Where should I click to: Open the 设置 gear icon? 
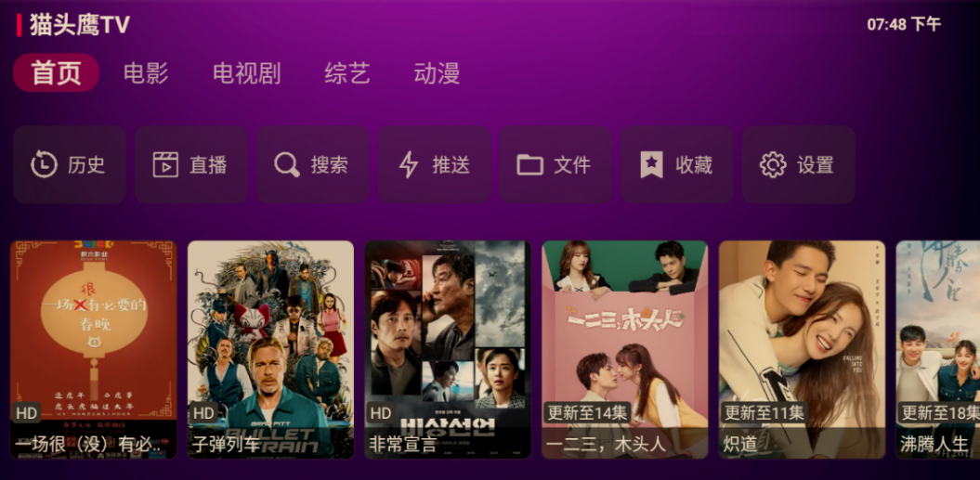(773, 164)
